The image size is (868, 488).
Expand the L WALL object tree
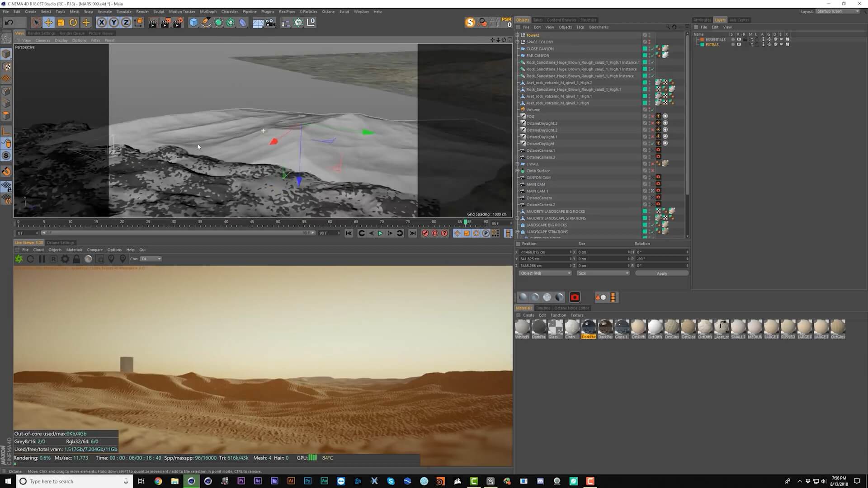(x=518, y=164)
